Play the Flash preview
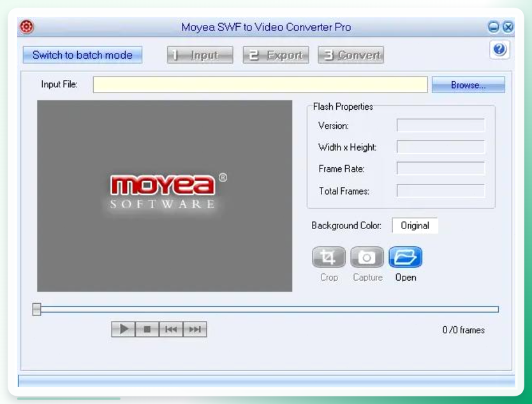This screenshot has width=532, height=404. [123, 329]
